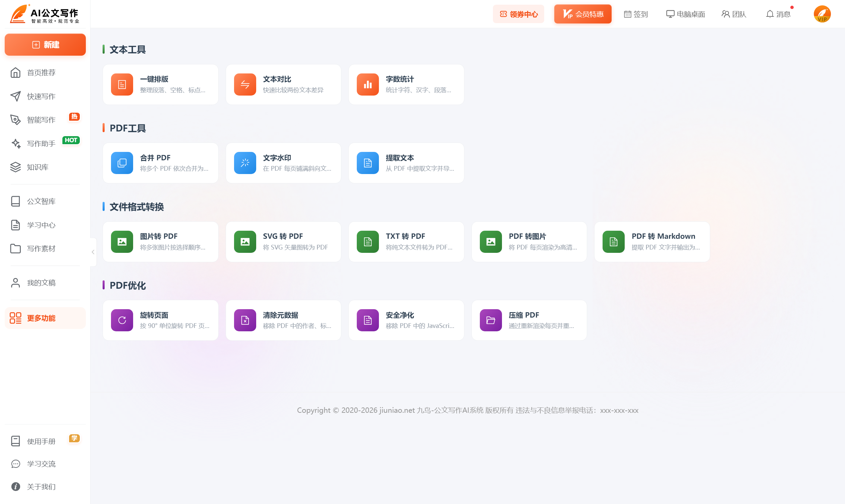845x504 pixels.
Task: Open the 清除元数据 tool icon
Action: pyautogui.click(x=245, y=320)
